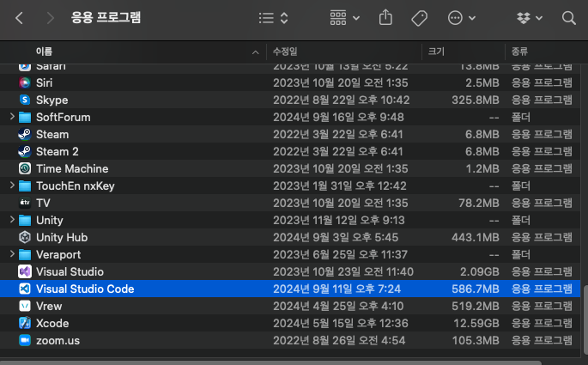
Task: Open the list view switcher
Action: pos(273,18)
